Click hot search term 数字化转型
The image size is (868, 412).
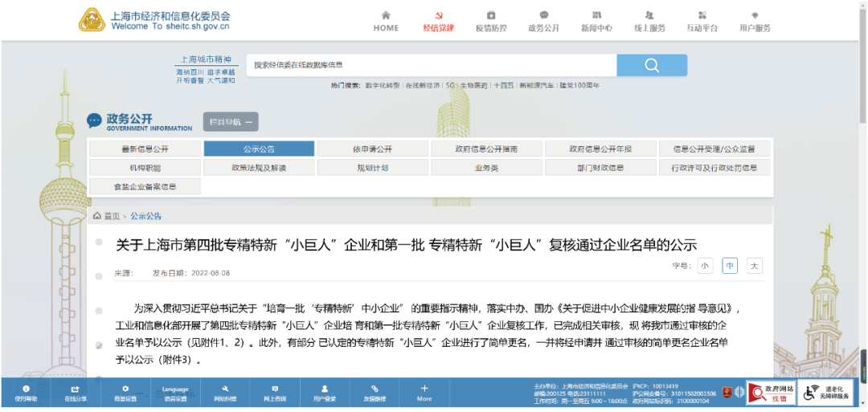point(383,86)
